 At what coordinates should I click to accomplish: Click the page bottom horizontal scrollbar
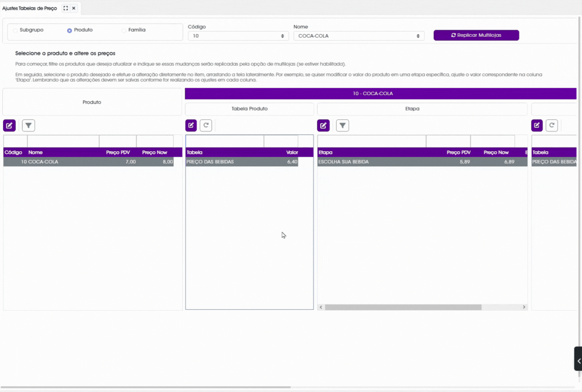(x=145, y=387)
